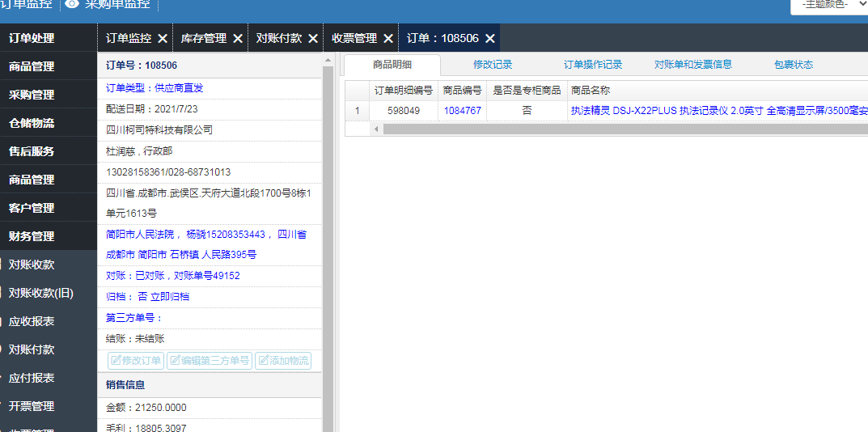Switch to the 订单监控 tab

pos(129,38)
